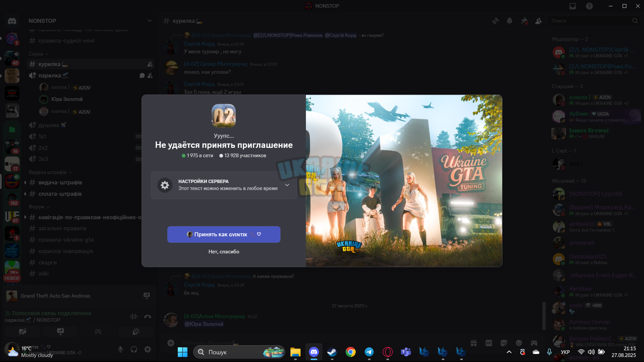Open James Browni member profile

tap(596, 133)
